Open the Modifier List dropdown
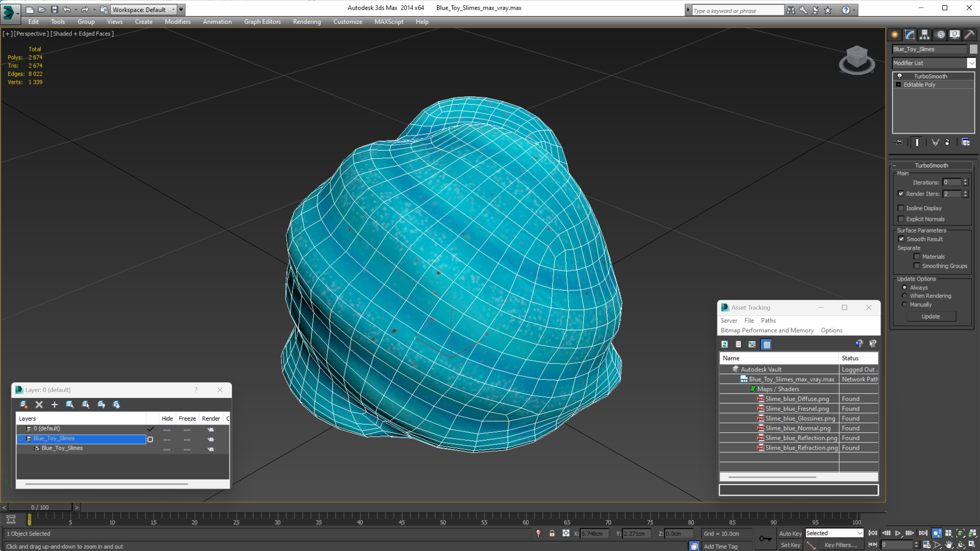The image size is (980, 551). click(x=972, y=63)
